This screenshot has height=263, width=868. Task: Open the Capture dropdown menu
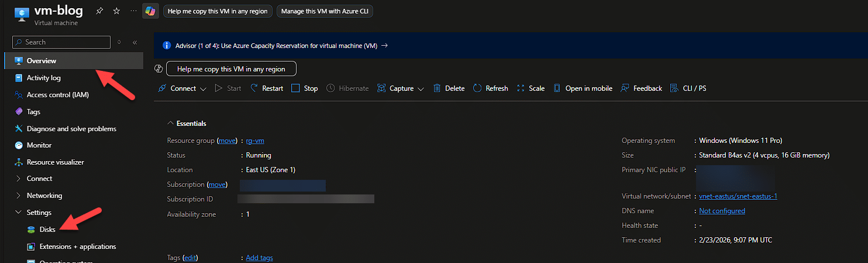[401, 88]
